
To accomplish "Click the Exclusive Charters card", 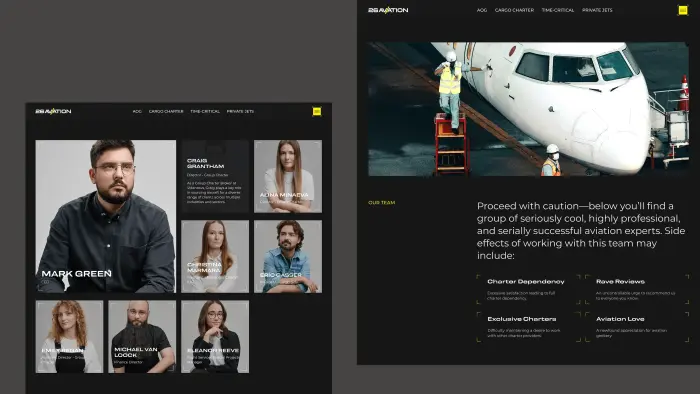I will [x=529, y=327].
